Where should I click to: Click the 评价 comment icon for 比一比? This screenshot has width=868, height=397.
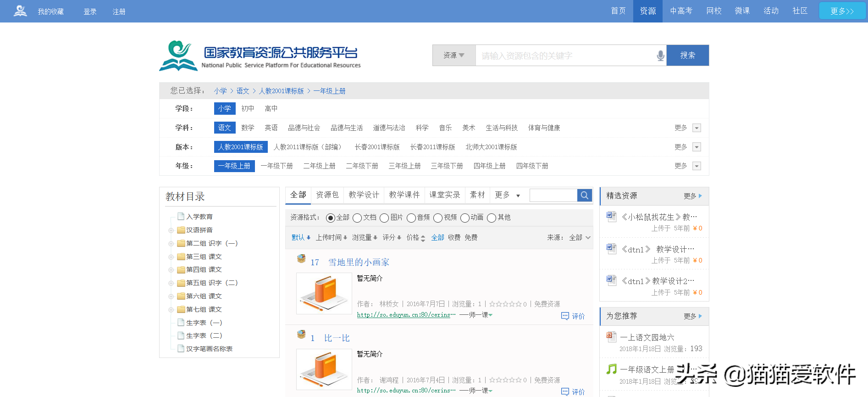(x=565, y=391)
